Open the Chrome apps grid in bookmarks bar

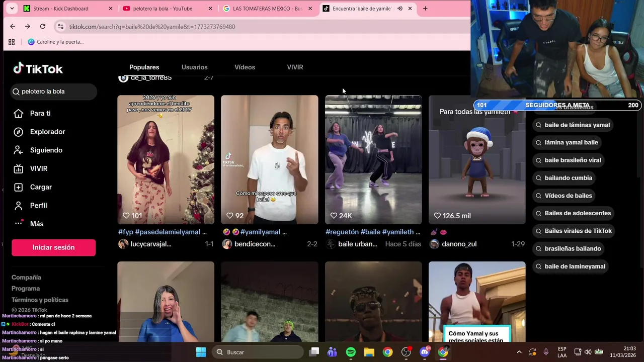(x=12, y=42)
